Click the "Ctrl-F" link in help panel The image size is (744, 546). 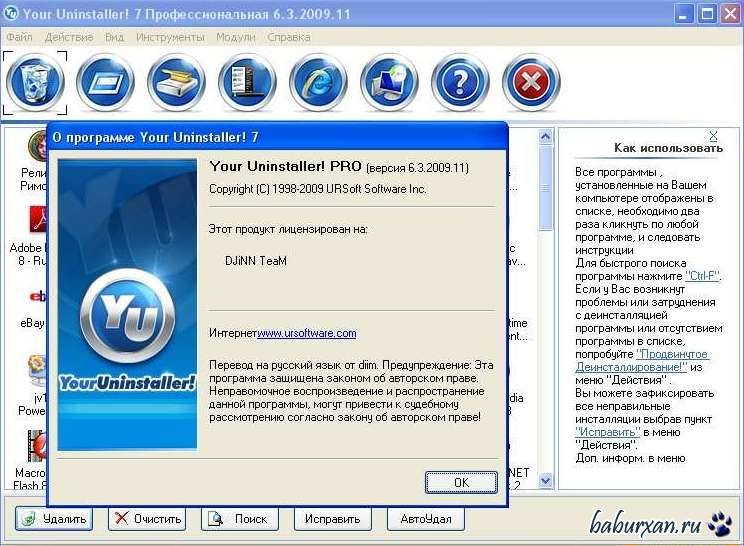702,276
